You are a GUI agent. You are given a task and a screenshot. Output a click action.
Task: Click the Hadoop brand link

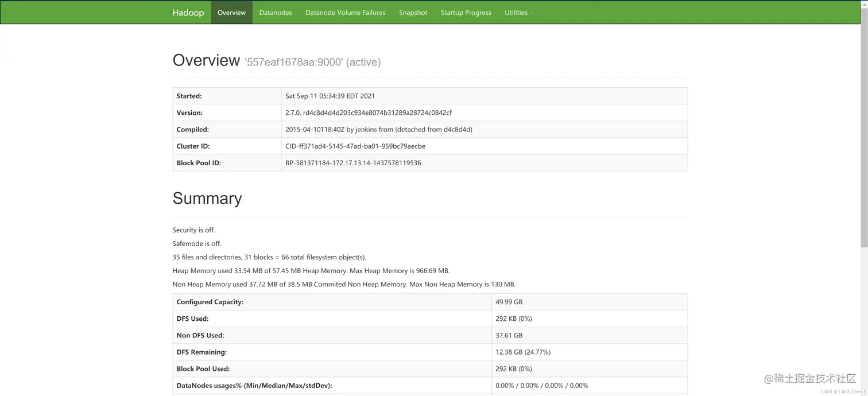188,13
